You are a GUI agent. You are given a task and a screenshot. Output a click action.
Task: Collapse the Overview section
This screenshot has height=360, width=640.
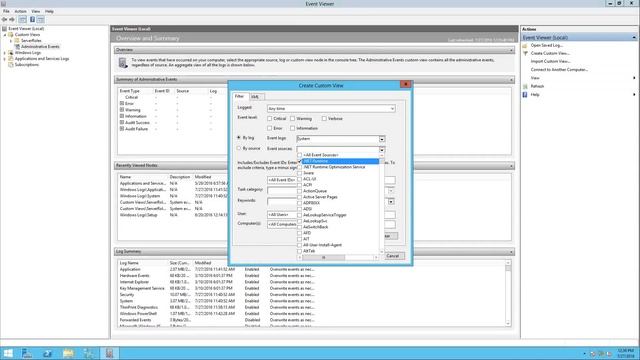[511, 50]
